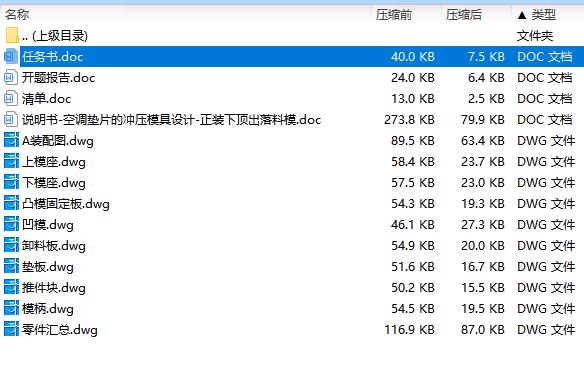Click the 15.5 KB compressed size
The height and width of the screenshot is (383, 584).
483,288
